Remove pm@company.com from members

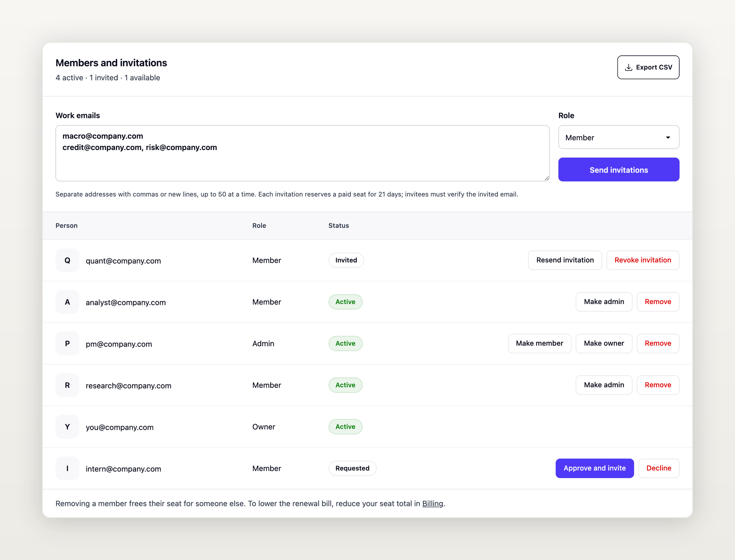tap(658, 343)
